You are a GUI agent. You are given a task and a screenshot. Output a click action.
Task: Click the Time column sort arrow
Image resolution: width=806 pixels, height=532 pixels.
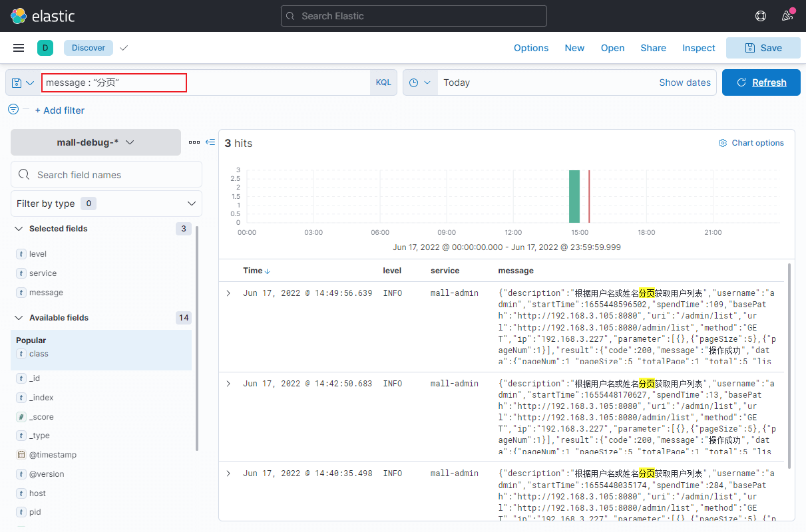coord(268,271)
